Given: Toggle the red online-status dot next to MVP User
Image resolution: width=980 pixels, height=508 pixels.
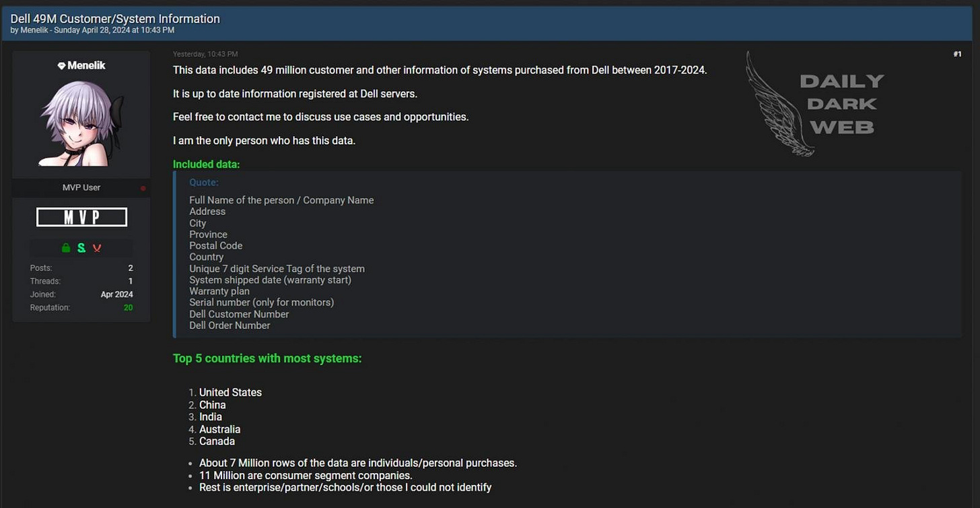Looking at the screenshot, I should coord(143,189).
